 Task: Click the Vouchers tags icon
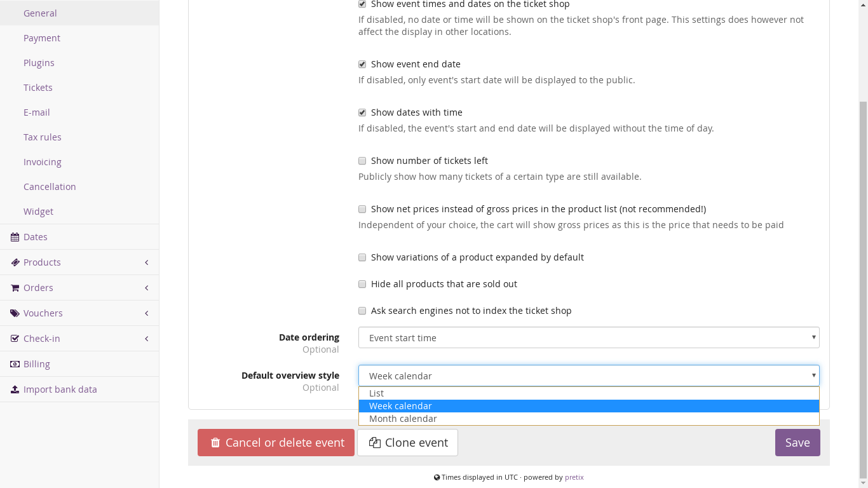click(x=15, y=313)
